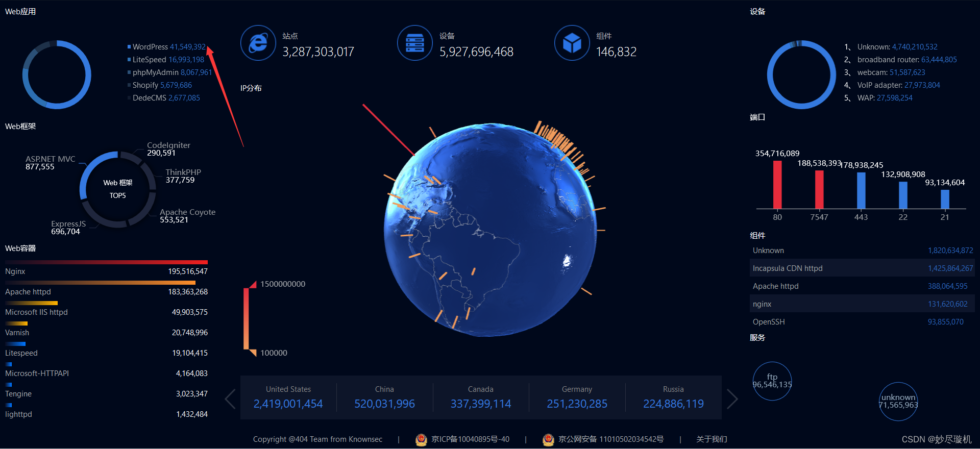980x449 pixels.
Task: Click the cube components icon
Action: tap(572, 43)
